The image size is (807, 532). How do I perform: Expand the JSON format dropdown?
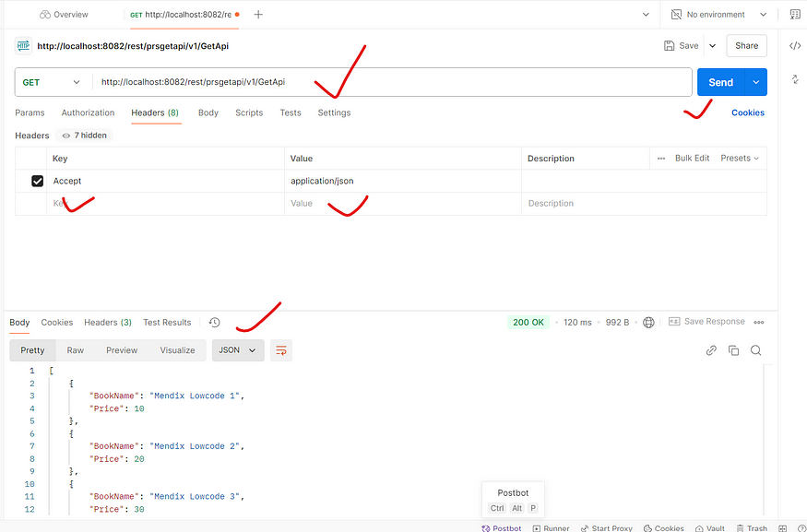tap(237, 350)
